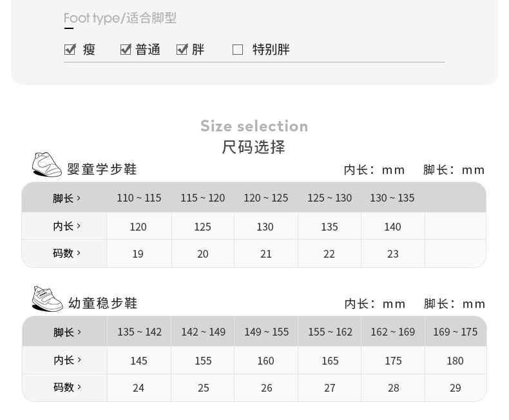Screen dimensions: 509x420
Task: Click the arrow beside first 内长 row
Action: tap(79, 225)
